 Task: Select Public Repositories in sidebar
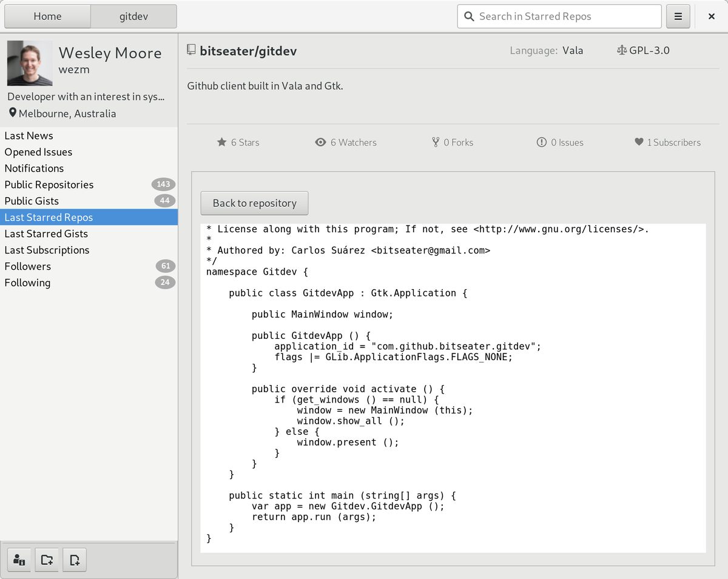pos(89,185)
